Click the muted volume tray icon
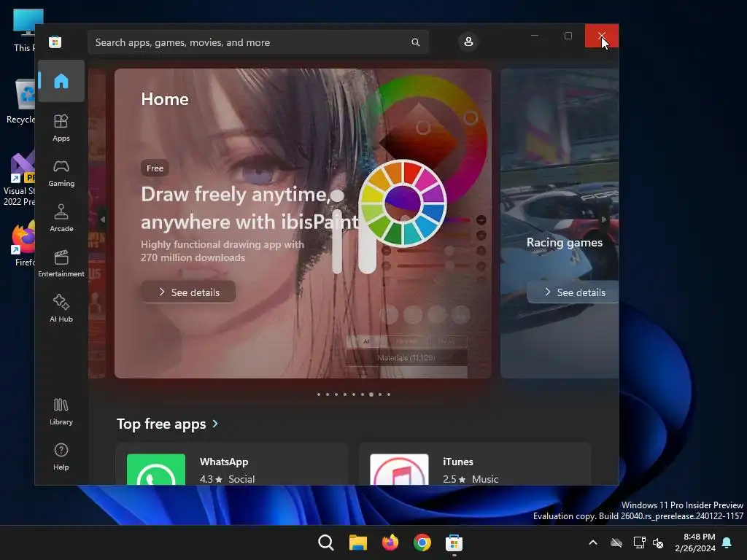The height and width of the screenshot is (560, 747). tap(658, 542)
